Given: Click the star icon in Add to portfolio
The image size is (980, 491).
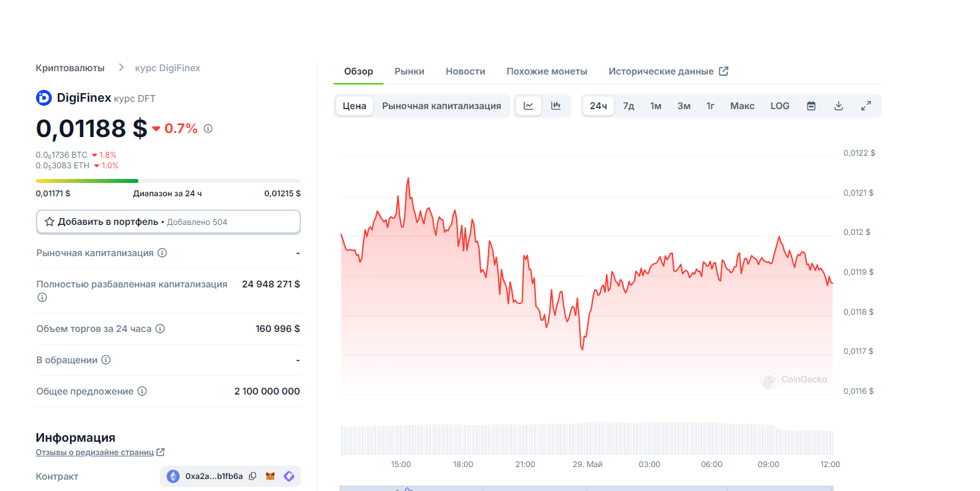Looking at the screenshot, I should [49, 222].
